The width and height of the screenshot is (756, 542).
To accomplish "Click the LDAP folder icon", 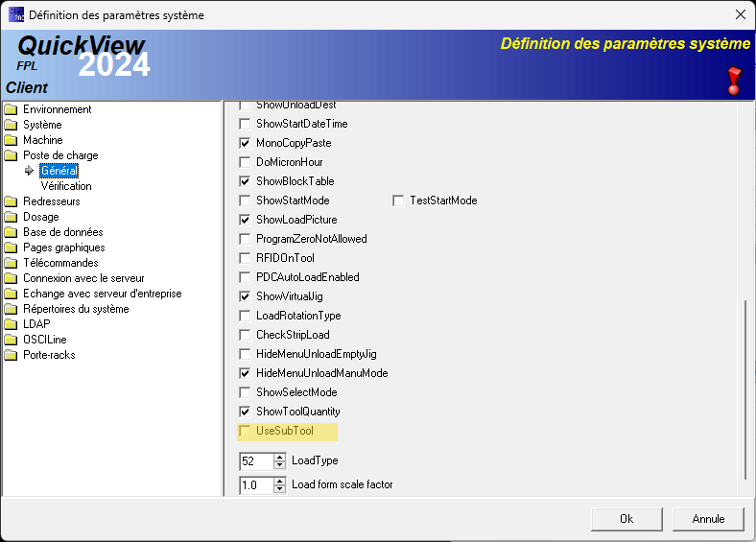I will pyautogui.click(x=12, y=324).
